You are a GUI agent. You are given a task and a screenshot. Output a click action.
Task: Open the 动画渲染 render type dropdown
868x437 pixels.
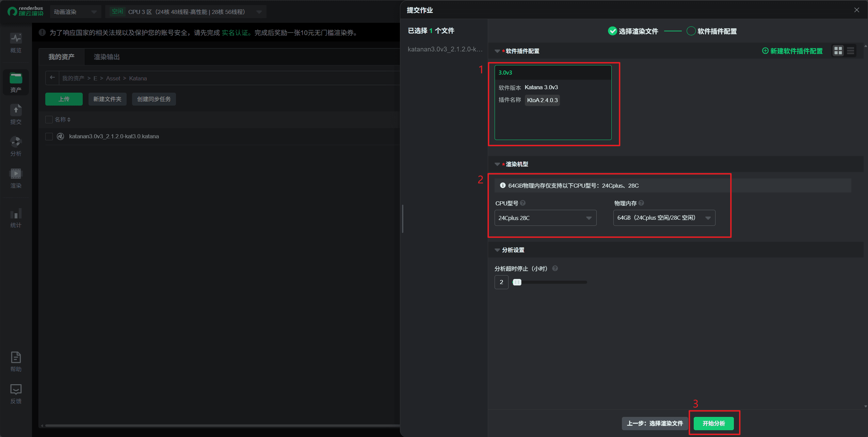(x=76, y=12)
